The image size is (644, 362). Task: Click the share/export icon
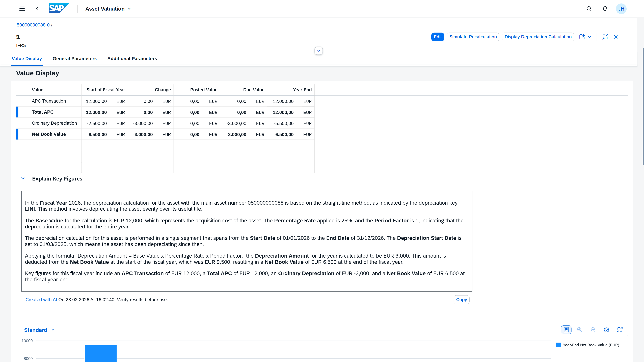click(x=582, y=37)
